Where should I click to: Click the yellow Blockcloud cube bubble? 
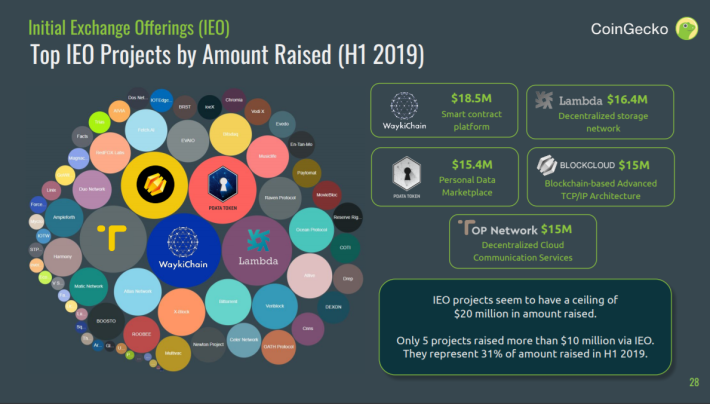click(x=154, y=185)
